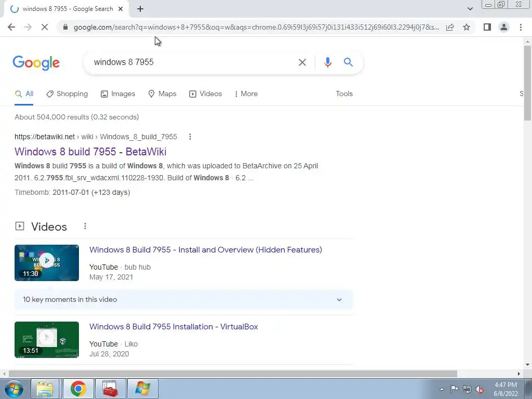Viewport: 532px width, 399px height.
Task: Click the Chrome taskbar icon
Action: coord(78,389)
